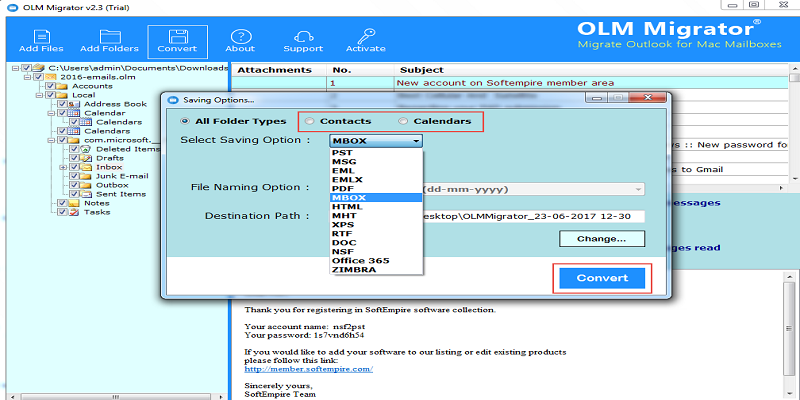This screenshot has width=800, height=400.
Task: Select the Junk E-mail folder
Action: pos(122,176)
